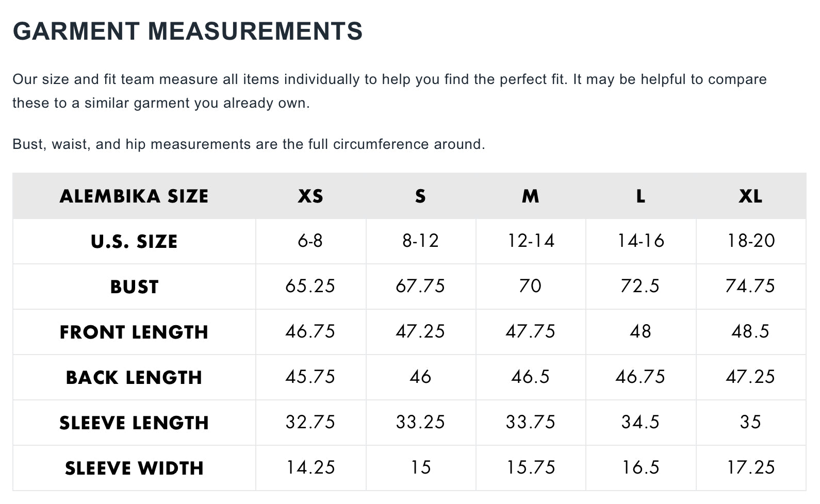This screenshot has width=820, height=504.
Task: Select the Front Length row label
Action: click(134, 332)
